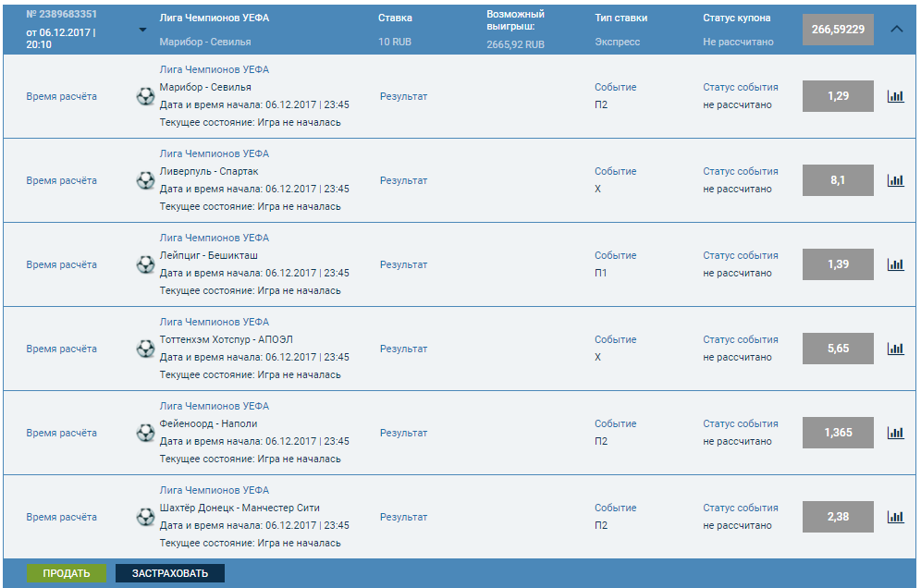The image size is (921, 588).
Task: Click Тоттенхэм Хотспур - АПОЭЛ match name
Action: [227, 339]
